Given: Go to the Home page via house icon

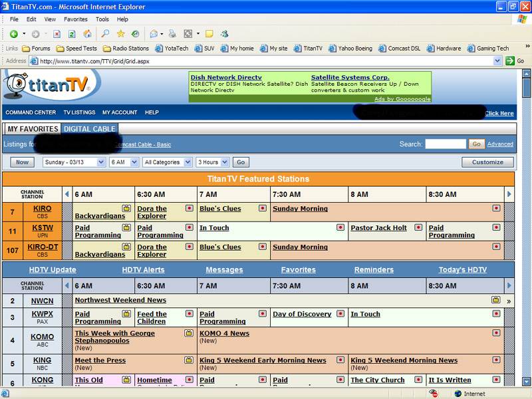Looking at the screenshot, I should click(87, 34).
